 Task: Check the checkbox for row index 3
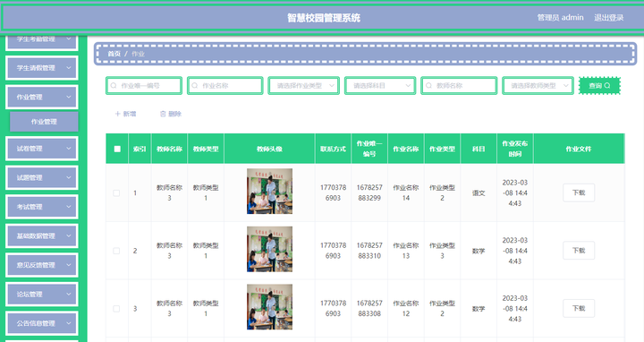point(116,309)
